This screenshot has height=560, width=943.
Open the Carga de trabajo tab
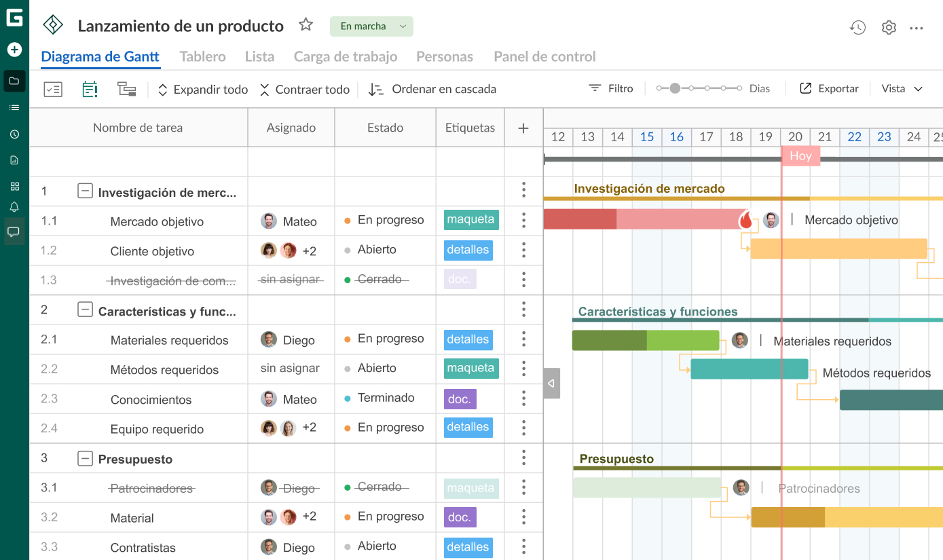pyautogui.click(x=346, y=56)
